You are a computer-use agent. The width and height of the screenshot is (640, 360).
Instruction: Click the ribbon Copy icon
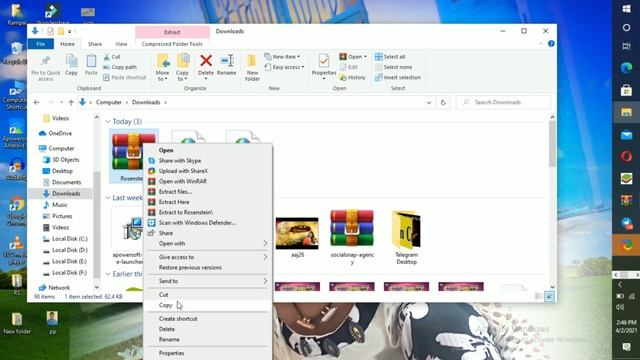(71, 61)
